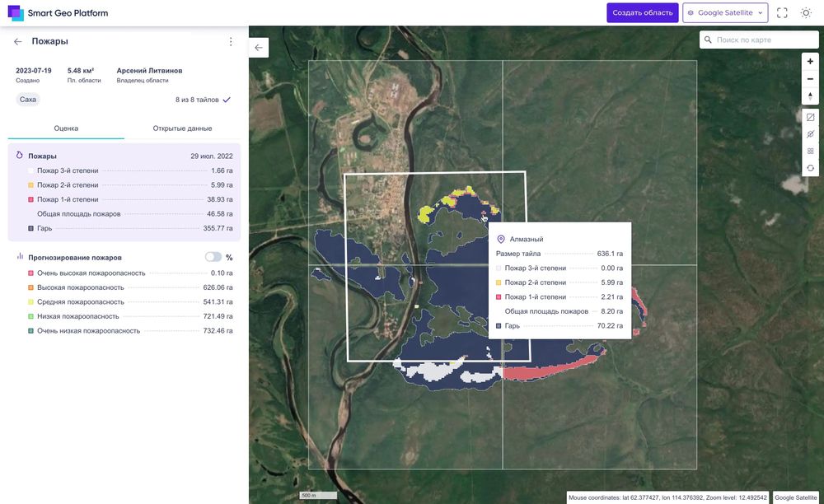Click the fullscreen icon in header
Screen dimensions: 824x504
(x=782, y=12)
